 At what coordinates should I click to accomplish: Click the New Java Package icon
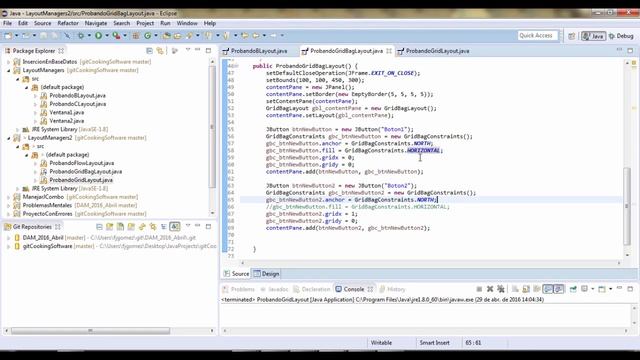tap(136, 36)
